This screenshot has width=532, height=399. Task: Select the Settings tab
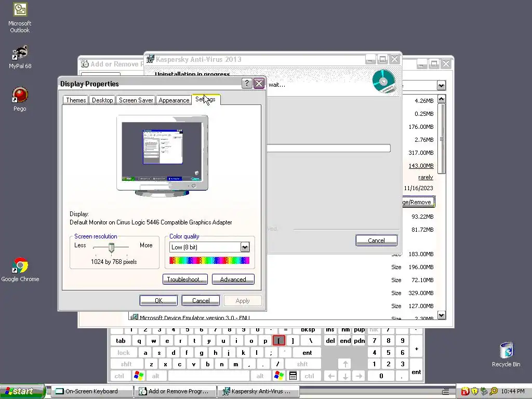click(206, 99)
